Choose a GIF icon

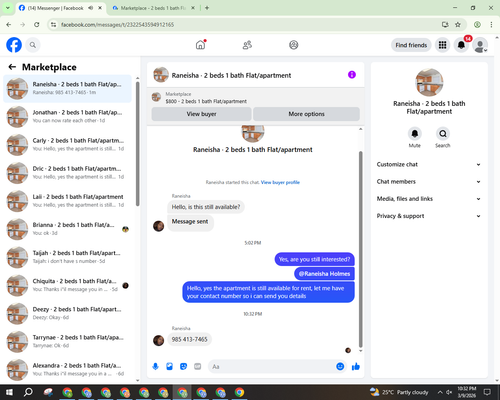click(x=197, y=367)
